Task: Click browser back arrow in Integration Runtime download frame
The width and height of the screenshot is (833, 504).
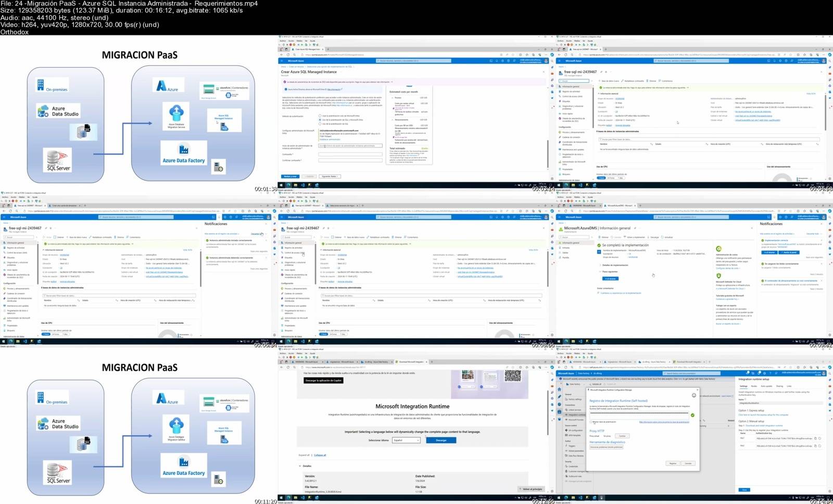Action: click(282, 367)
